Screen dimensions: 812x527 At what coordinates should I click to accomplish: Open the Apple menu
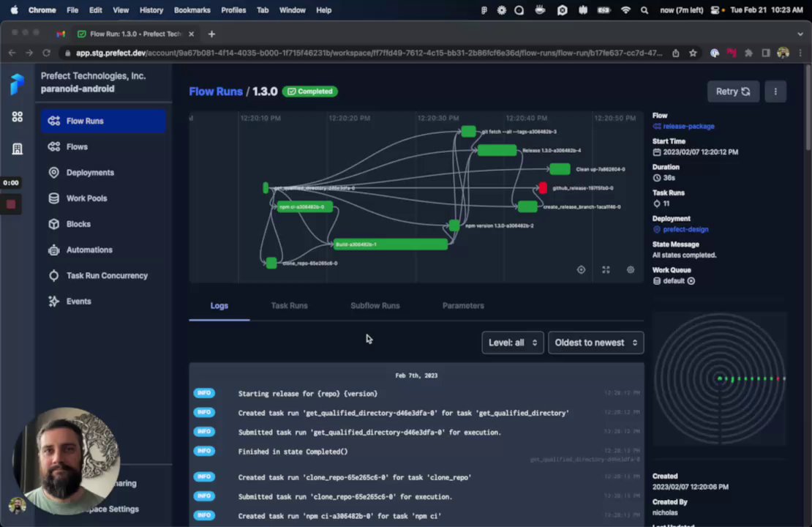(14, 10)
